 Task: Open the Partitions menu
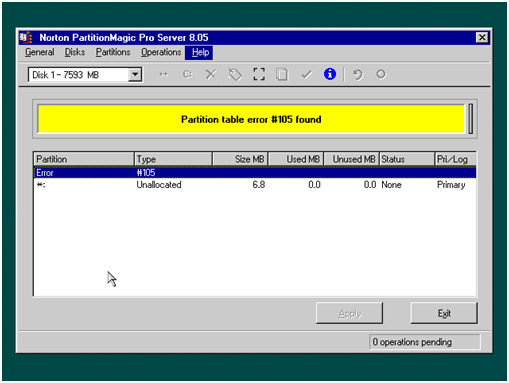[113, 52]
